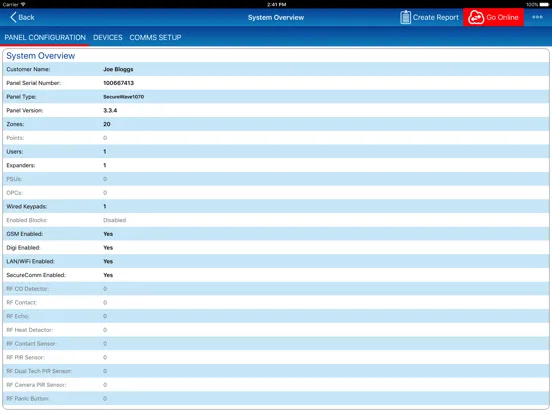Image resolution: width=552 pixels, height=414 pixels.
Task: Click the GSM Enabled label
Action: 25,234
